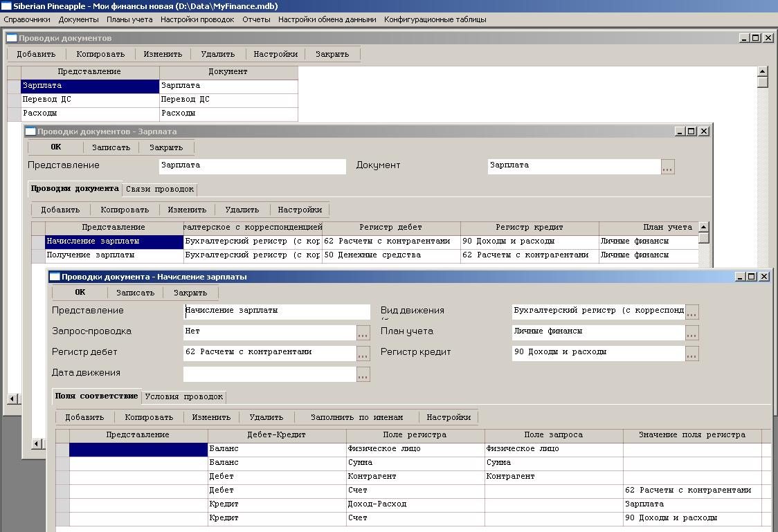Select the Расходы row in Представление column
Image resolution: width=778 pixels, height=532 pixels.
click(90, 113)
